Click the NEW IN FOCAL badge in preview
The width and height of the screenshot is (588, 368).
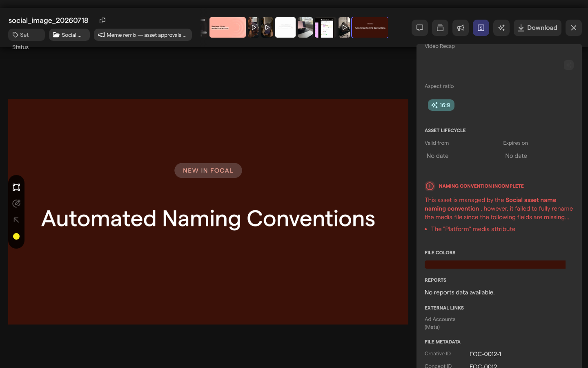click(208, 171)
